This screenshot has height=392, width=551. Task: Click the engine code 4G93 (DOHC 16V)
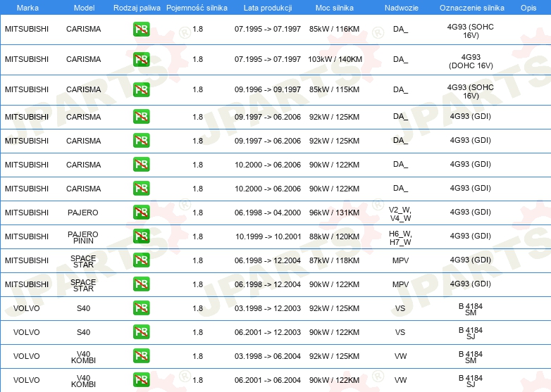tap(471, 61)
